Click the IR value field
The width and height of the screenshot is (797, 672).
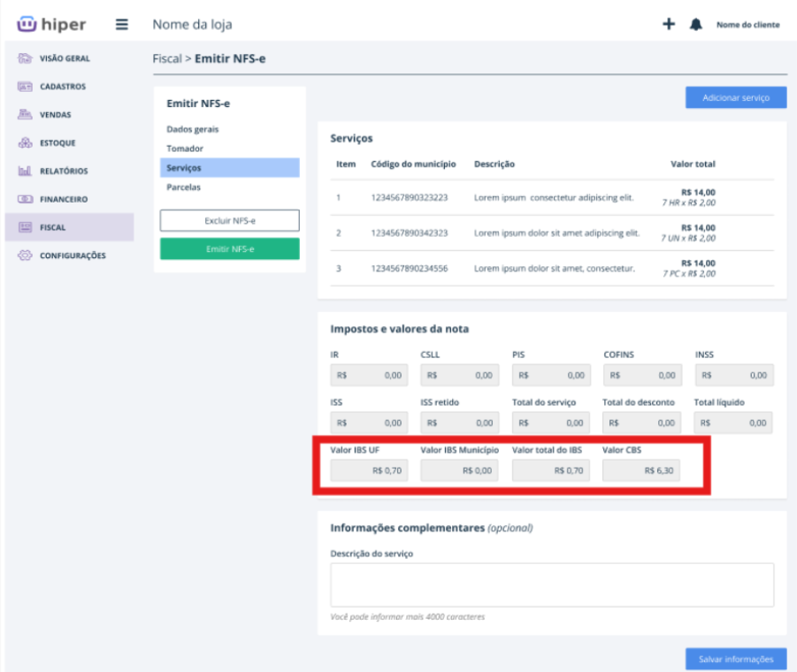(x=369, y=376)
